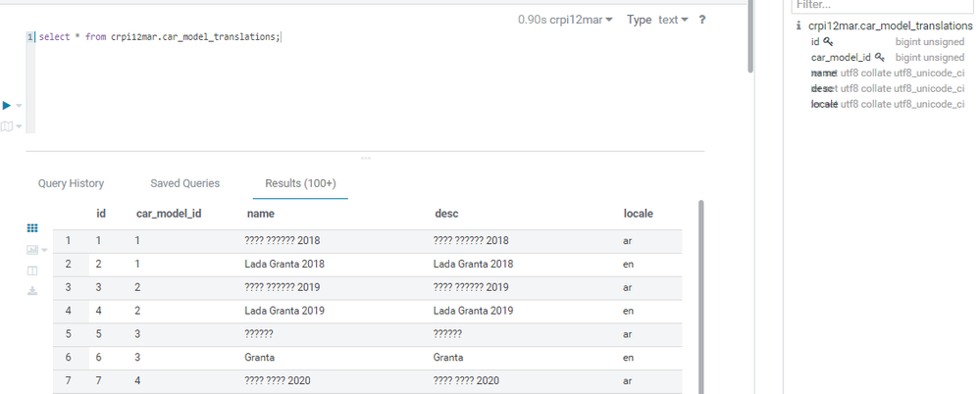Expand the run options arrow
Image resolution: width=980 pixels, height=394 pixels.
(x=20, y=106)
